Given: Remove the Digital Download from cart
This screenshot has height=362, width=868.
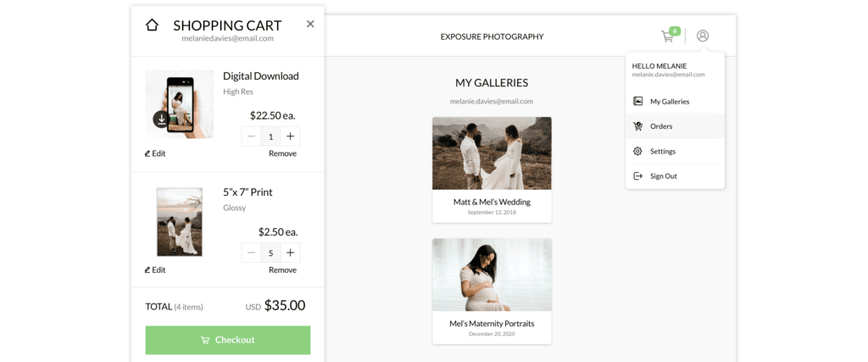Looking at the screenshot, I should pyautogui.click(x=282, y=154).
